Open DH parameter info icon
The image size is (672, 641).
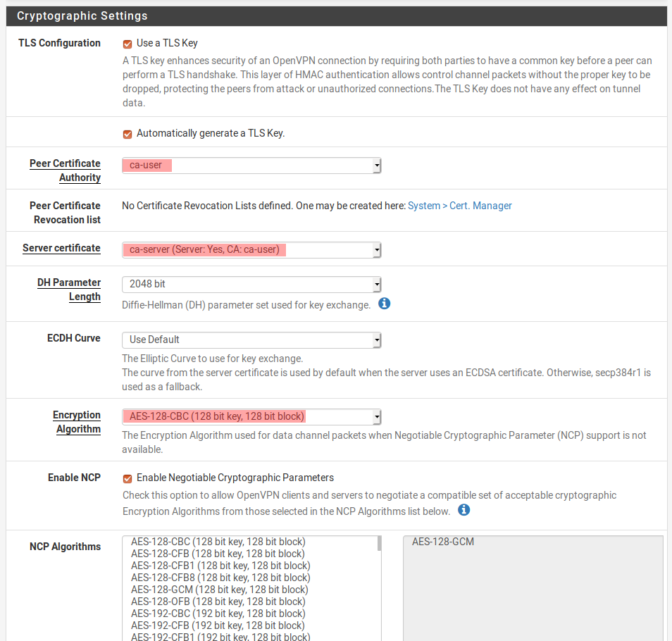385,304
